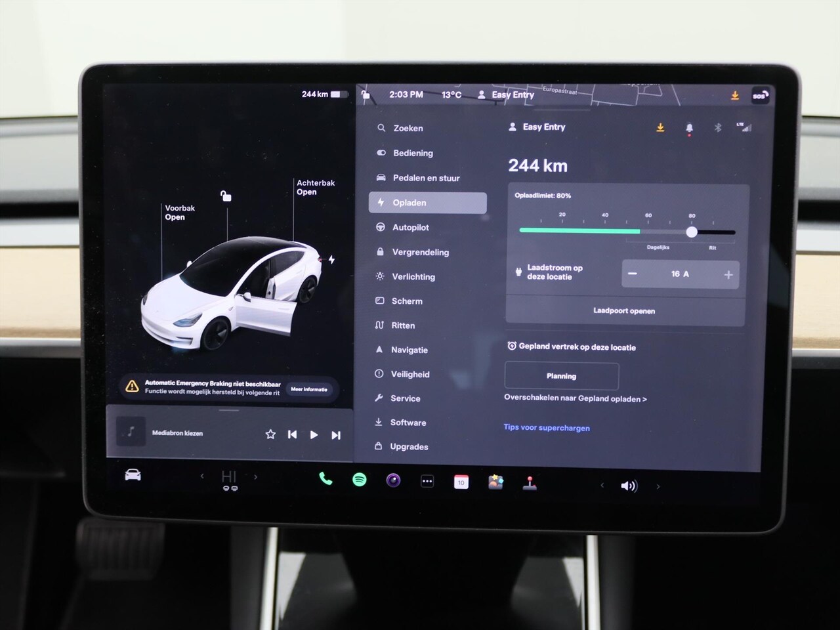Open the Phone app in the dock
840x630 pixels.
(325, 479)
